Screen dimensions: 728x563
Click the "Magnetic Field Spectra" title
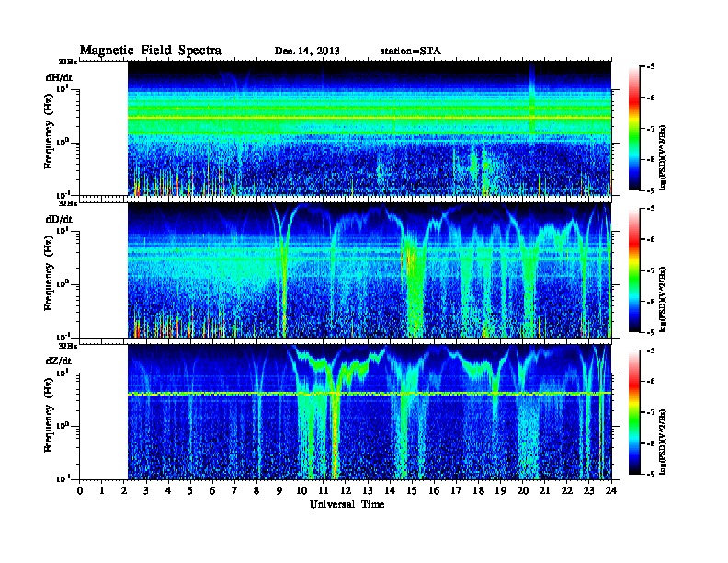[151, 51]
